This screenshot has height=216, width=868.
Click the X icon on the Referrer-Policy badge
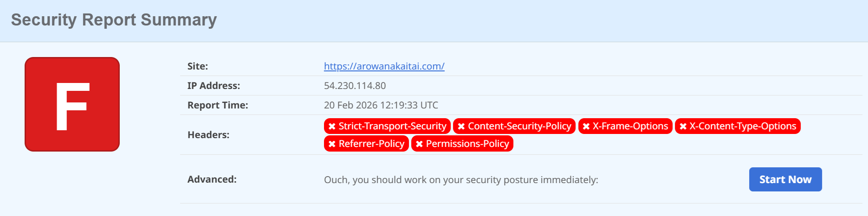tap(332, 144)
